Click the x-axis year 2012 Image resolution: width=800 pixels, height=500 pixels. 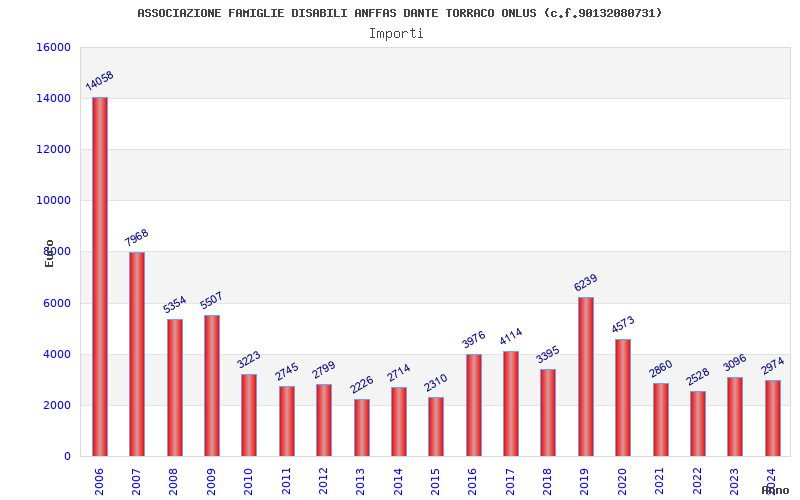(323, 482)
